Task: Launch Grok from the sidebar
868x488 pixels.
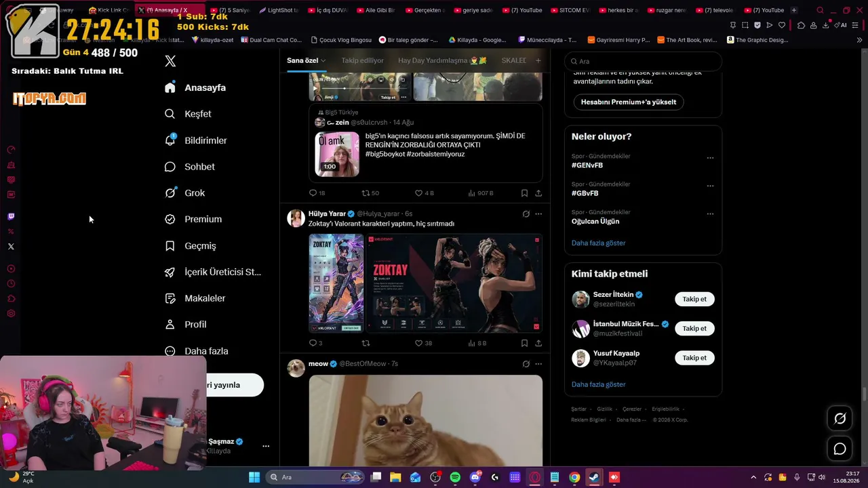Action: pos(184,193)
